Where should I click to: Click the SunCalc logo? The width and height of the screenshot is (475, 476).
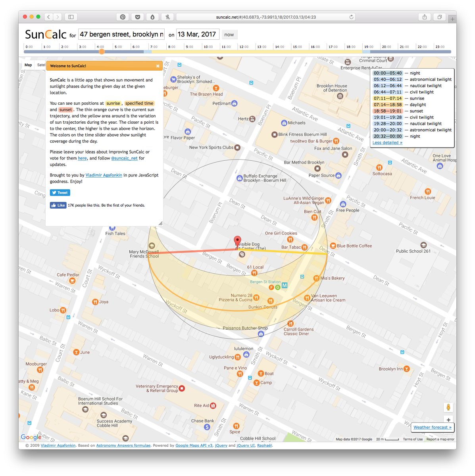click(x=46, y=35)
